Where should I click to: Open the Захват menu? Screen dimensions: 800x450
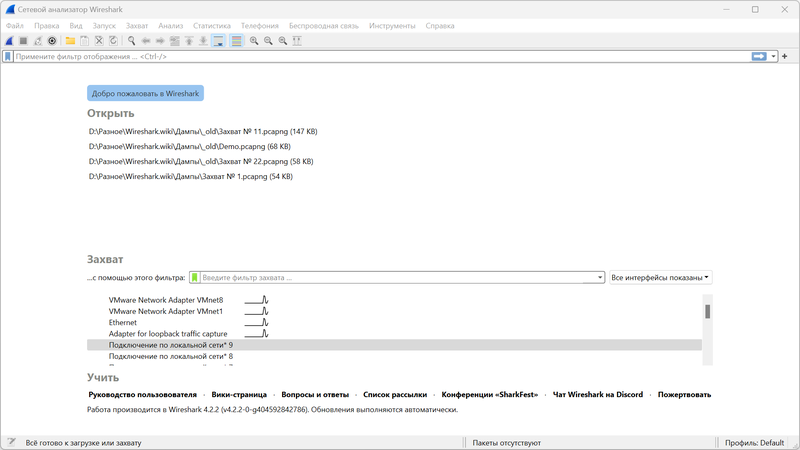pyautogui.click(x=137, y=26)
